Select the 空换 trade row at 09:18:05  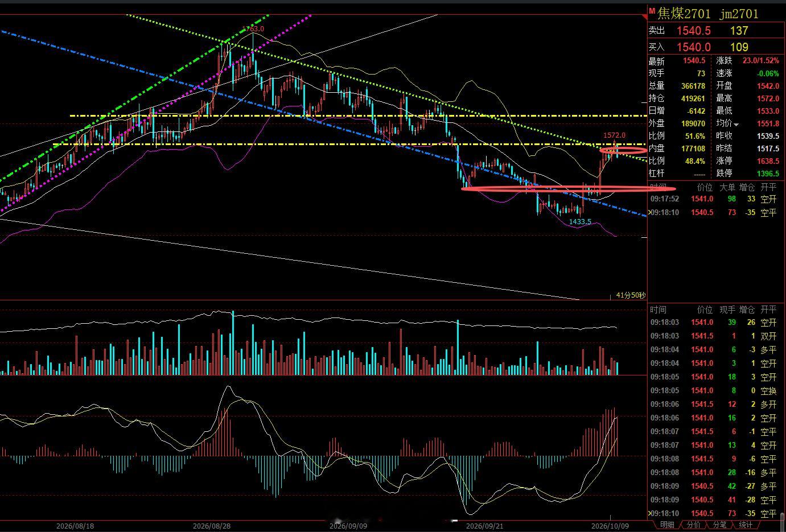pos(717,390)
